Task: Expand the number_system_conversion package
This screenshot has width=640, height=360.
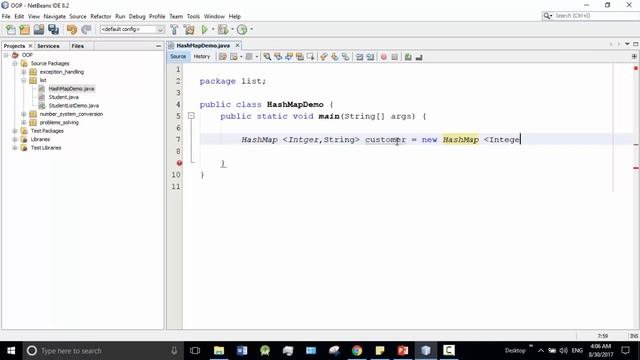Action: click(24, 114)
